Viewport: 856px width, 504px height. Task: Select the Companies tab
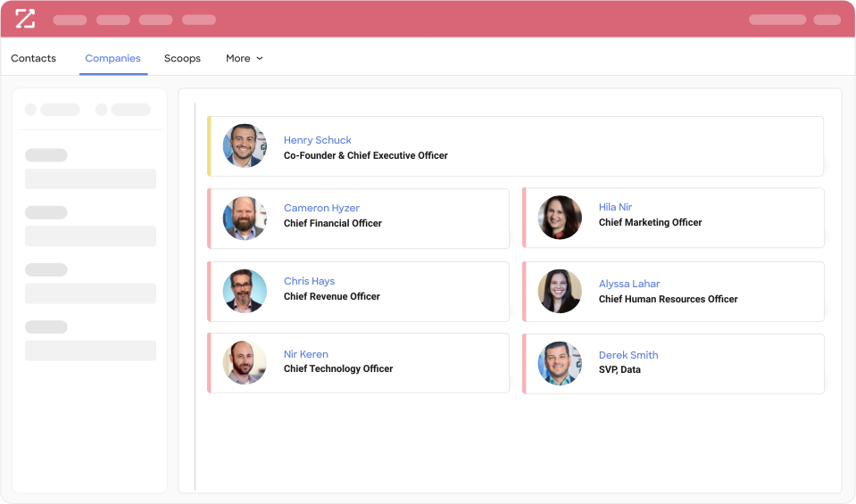pyautogui.click(x=112, y=59)
